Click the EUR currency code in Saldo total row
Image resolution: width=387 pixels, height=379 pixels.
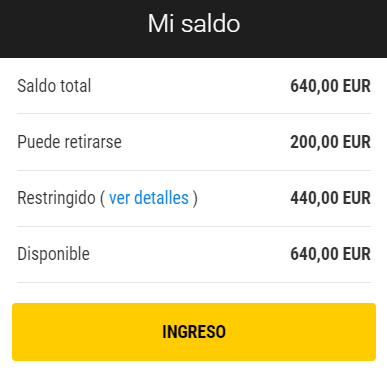tap(357, 86)
